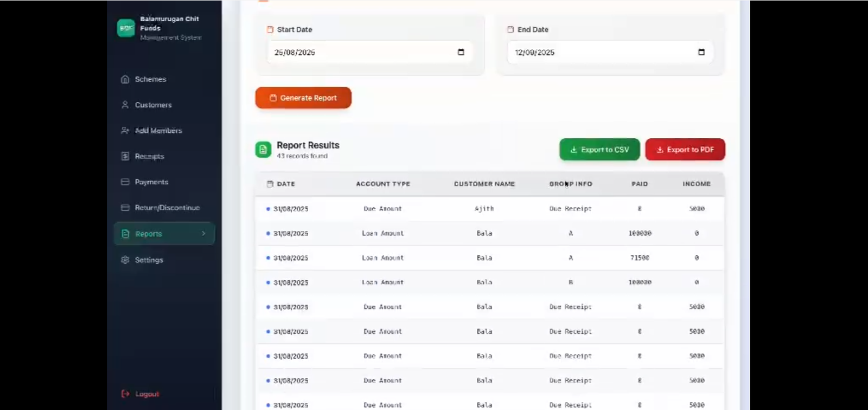Image resolution: width=868 pixels, height=410 pixels.
Task: Click the Start Date input field
Action: [369, 52]
